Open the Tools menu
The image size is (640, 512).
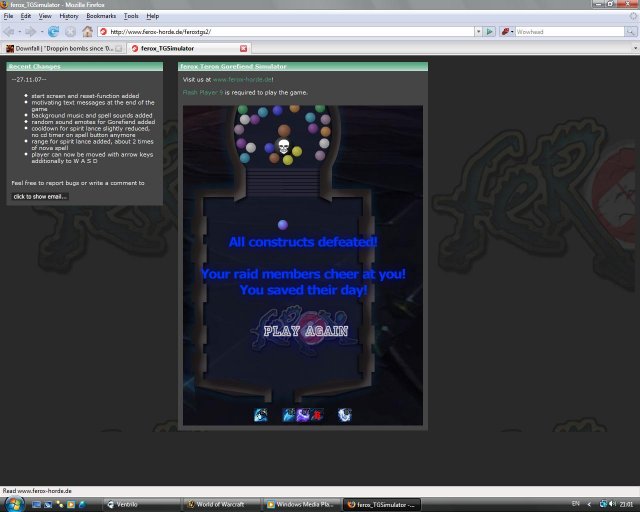[131, 16]
